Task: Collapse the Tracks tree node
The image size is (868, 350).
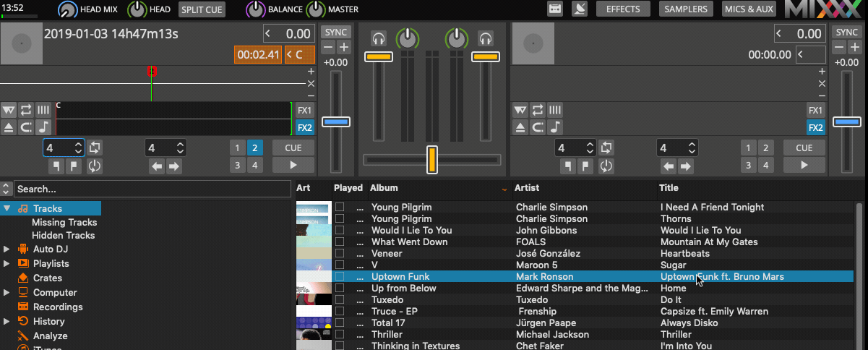Action: tap(7, 209)
